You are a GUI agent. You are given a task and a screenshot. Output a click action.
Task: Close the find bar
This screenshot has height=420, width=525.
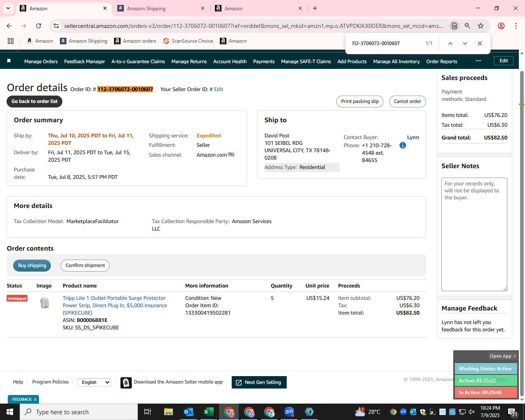point(479,43)
